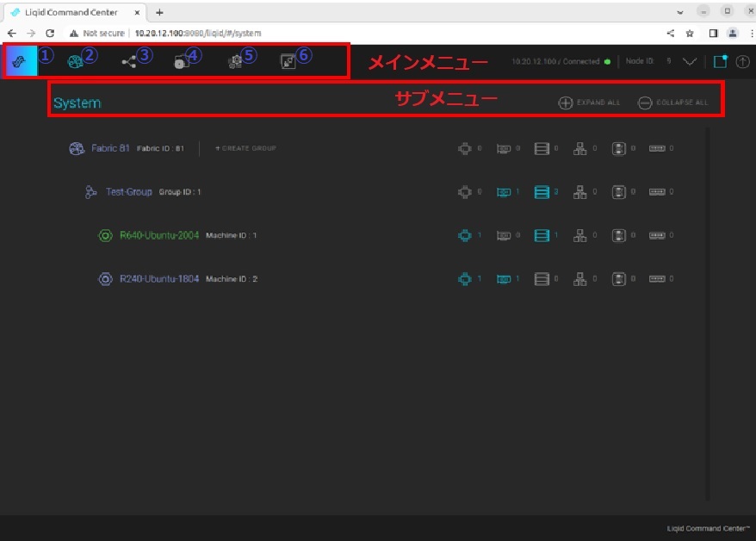Screen dimensions: 756x541
Task: Click the highlighted CPU icon for R640-Ubuntu-2004
Action: (x=465, y=235)
